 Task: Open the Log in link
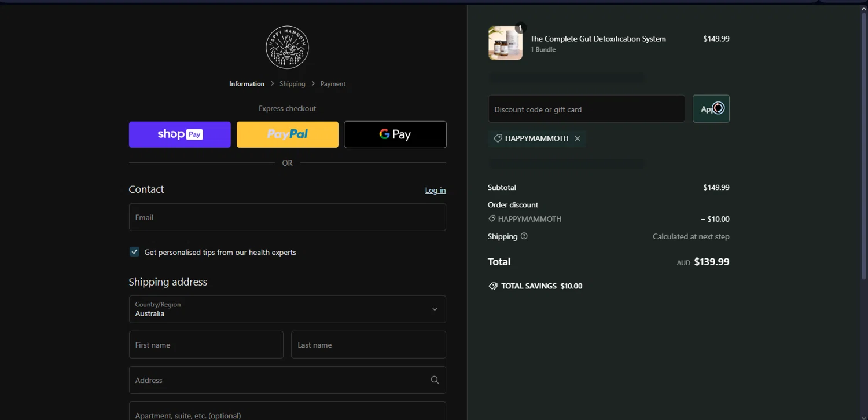tap(435, 190)
